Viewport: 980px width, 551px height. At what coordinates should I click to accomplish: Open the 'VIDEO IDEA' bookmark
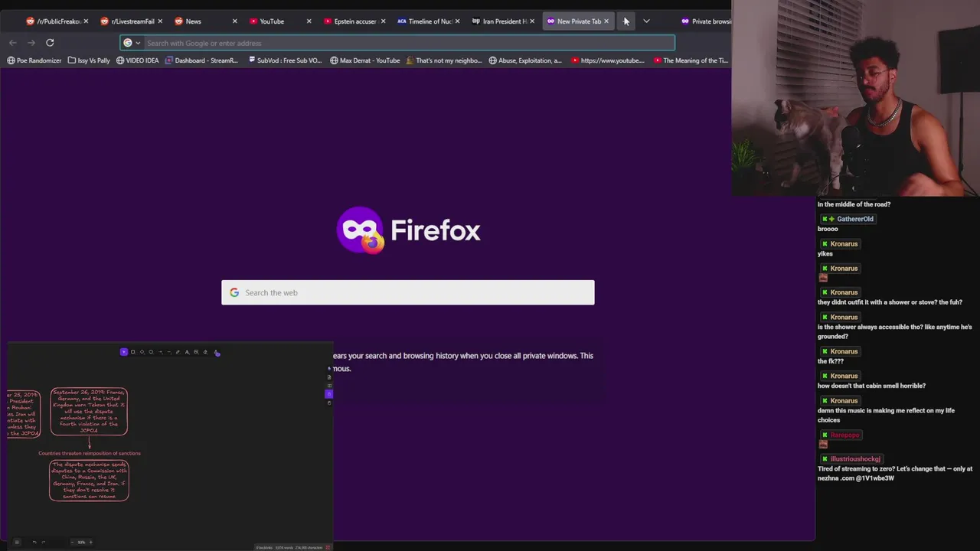pyautogui.click(x=138, y=60)
